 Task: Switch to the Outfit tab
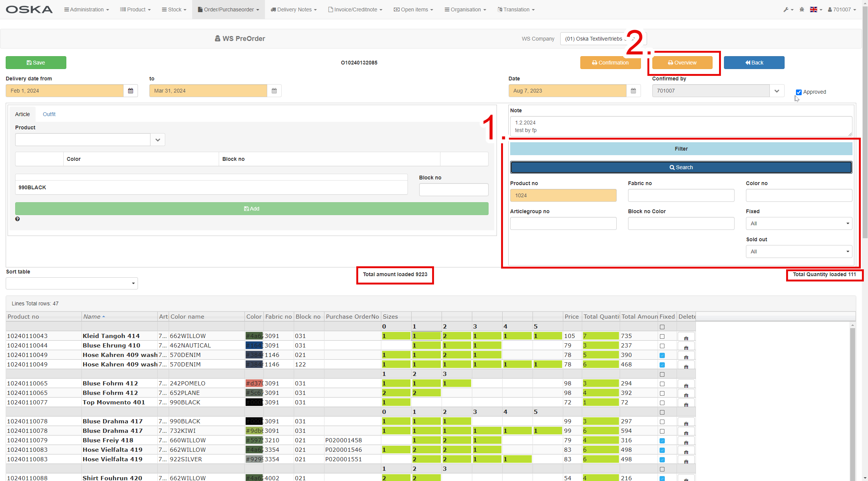pyautogui.click(x=49, y=114)
